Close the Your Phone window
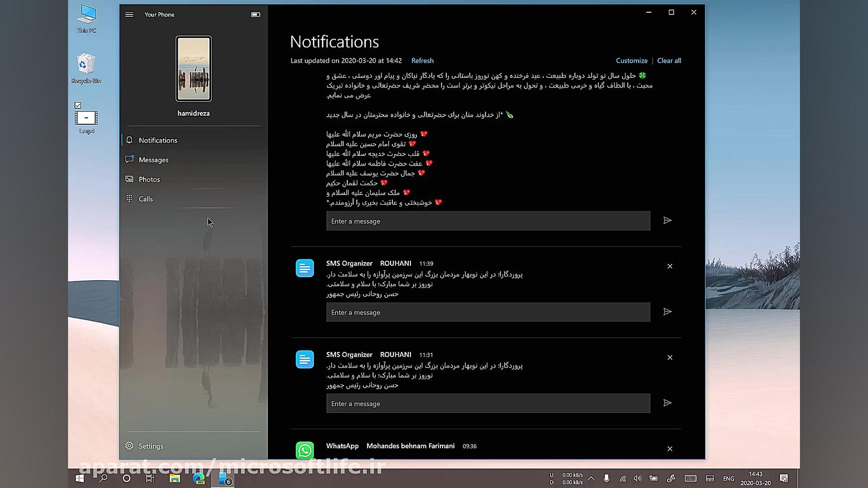Viewport: 868px width, 488px height. point(694,12)
